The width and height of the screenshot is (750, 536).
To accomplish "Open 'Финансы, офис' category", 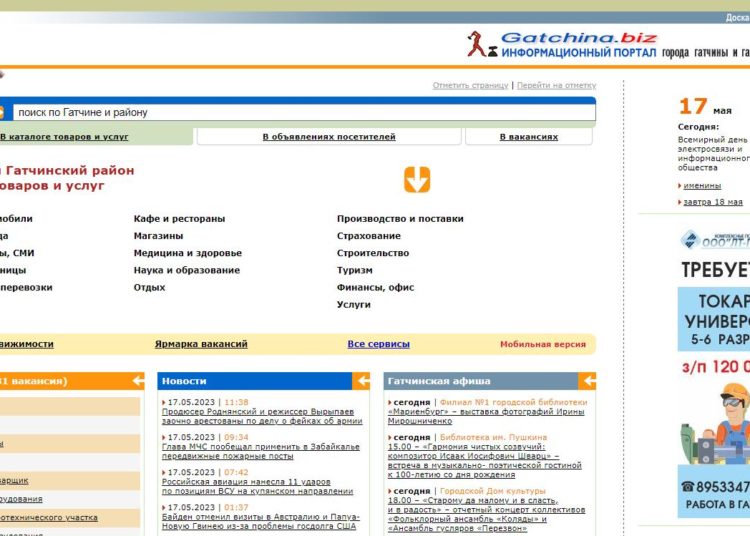I will coord(375,287).
